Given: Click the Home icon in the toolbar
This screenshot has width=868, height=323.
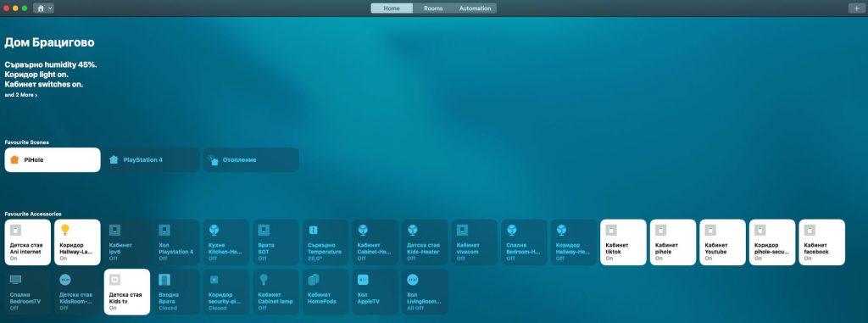Looking at the screenshot, I should [x=41, y=8].
